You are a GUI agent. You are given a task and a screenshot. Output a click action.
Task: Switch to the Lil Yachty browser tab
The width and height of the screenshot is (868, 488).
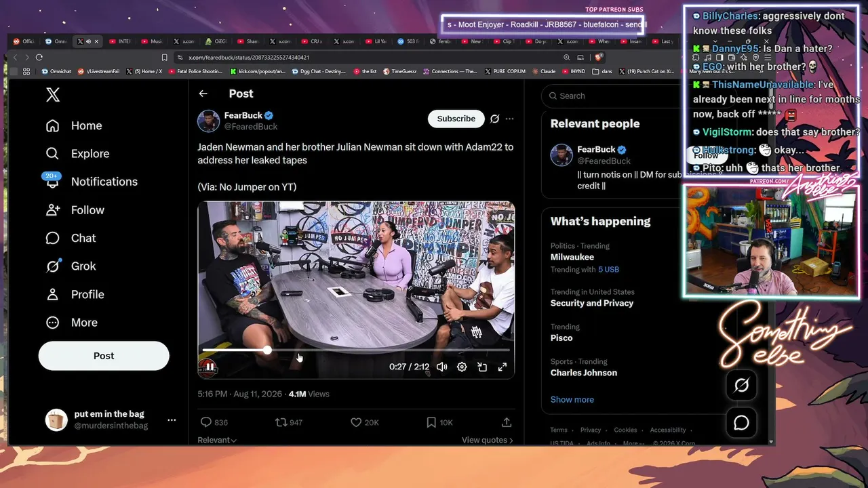point(378,41)
